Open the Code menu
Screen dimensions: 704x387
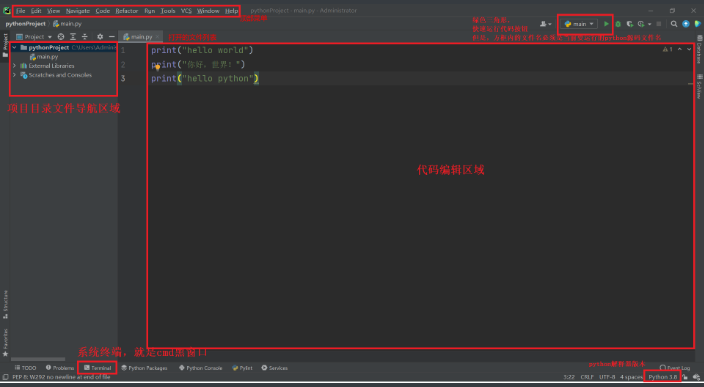(x=103, y=11)
